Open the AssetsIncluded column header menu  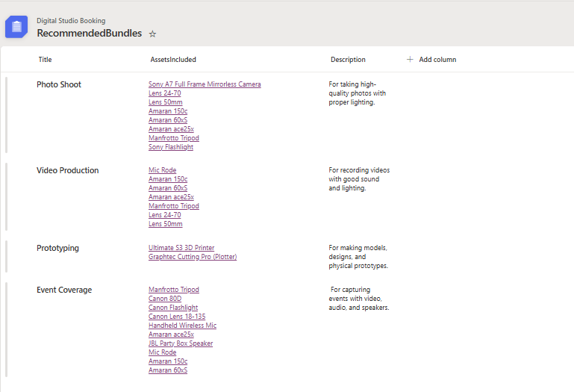pyautogui.click(x=173, y=59)
